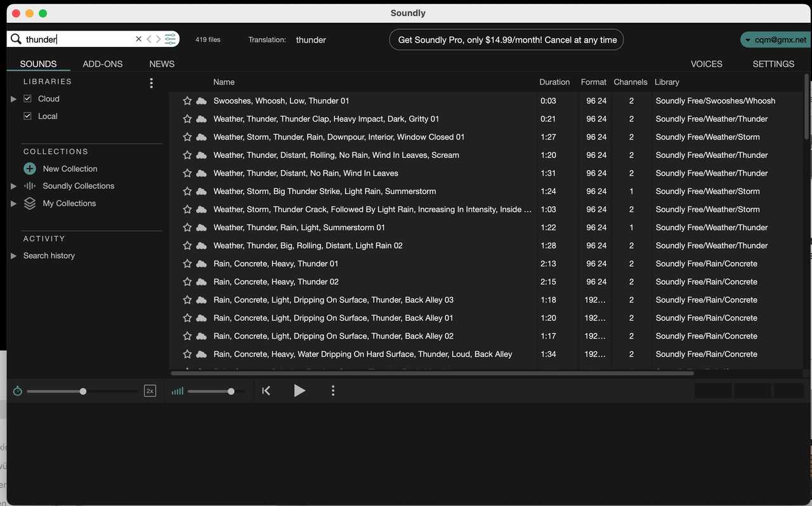Click the playback speed timer icon

point(18,391)
